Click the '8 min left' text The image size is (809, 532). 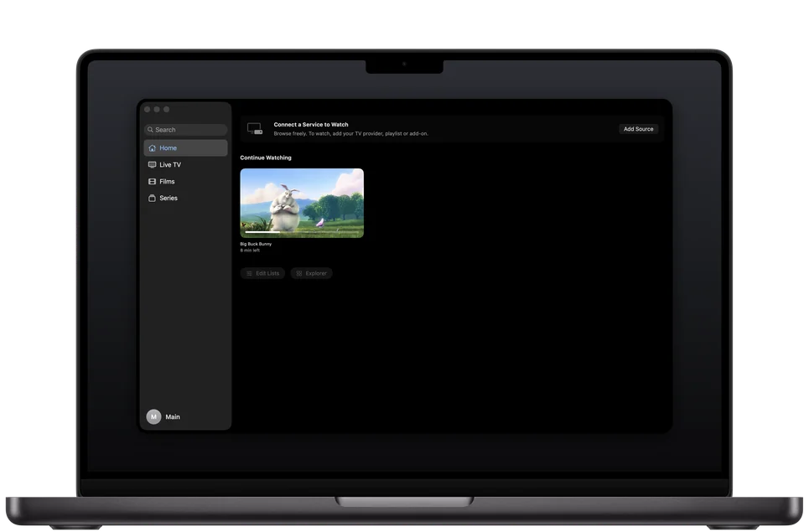tap(250, 251)
